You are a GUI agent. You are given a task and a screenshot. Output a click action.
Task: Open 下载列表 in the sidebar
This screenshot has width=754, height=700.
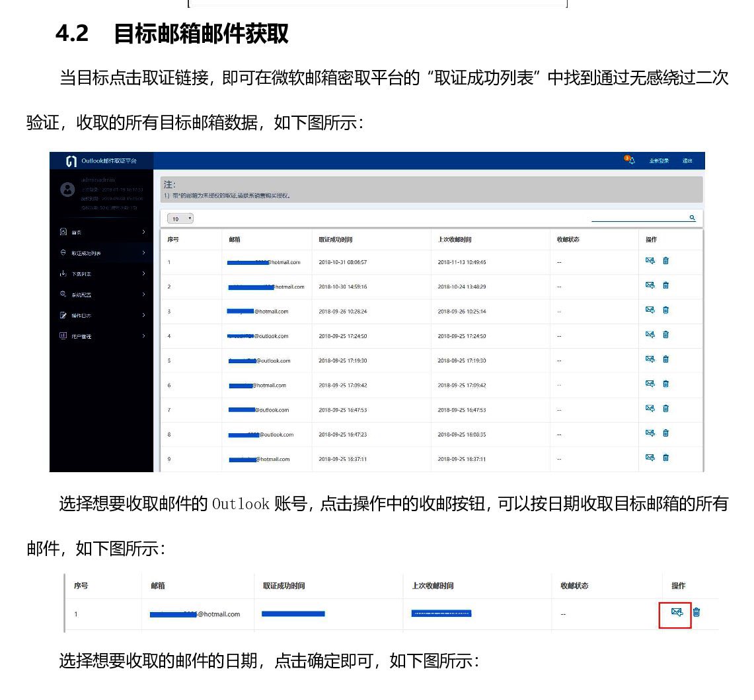81,274
